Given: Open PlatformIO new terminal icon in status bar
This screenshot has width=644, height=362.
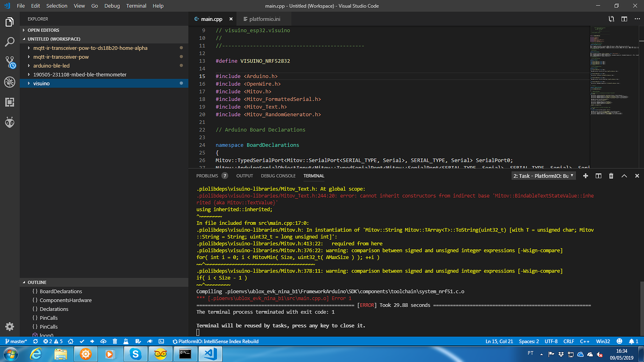Looking at the screenshot, I should tap(161, 341).
